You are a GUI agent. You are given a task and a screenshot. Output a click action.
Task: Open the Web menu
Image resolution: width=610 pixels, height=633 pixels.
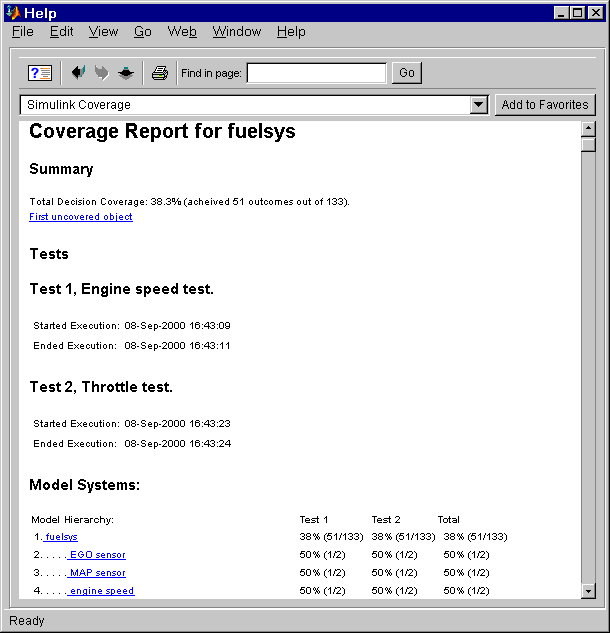[182, 32]
